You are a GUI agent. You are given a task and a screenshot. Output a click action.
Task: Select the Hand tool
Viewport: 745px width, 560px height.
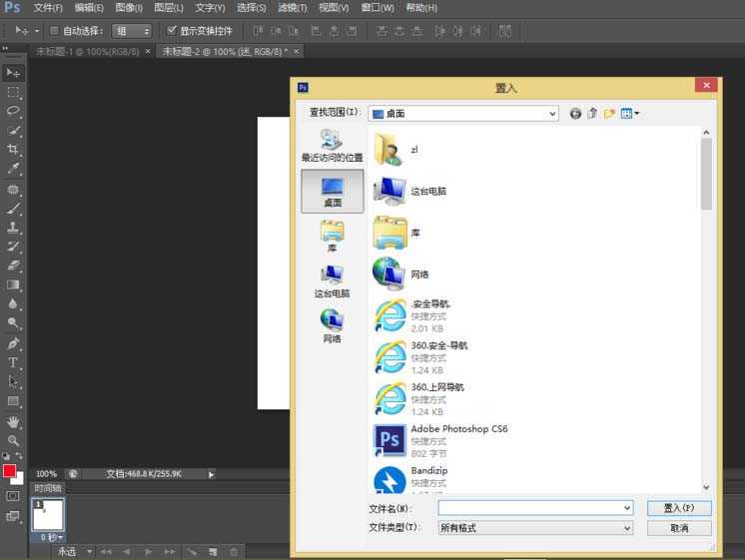13,421
